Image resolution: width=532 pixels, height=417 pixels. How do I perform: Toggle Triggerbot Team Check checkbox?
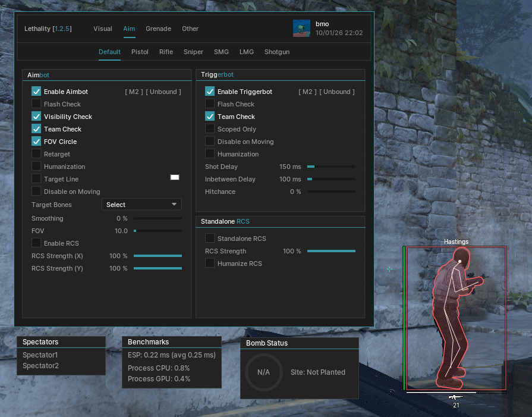pyautogui.click(x=210, y=117)
